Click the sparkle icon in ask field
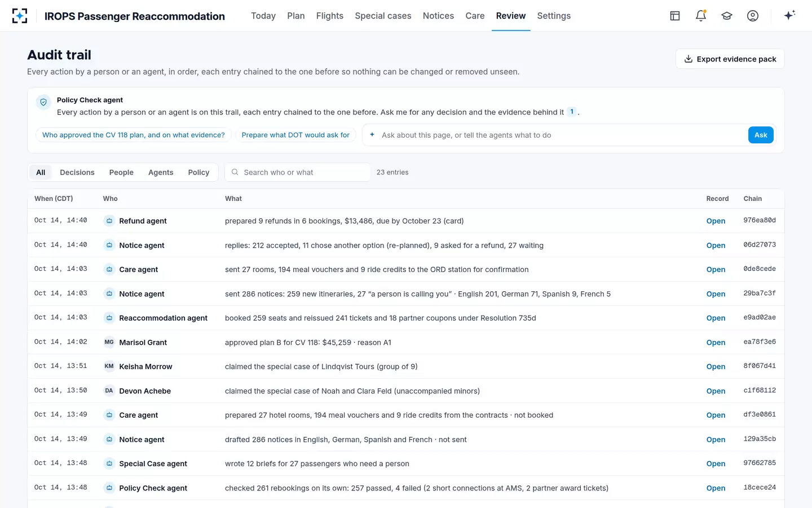 372,135
